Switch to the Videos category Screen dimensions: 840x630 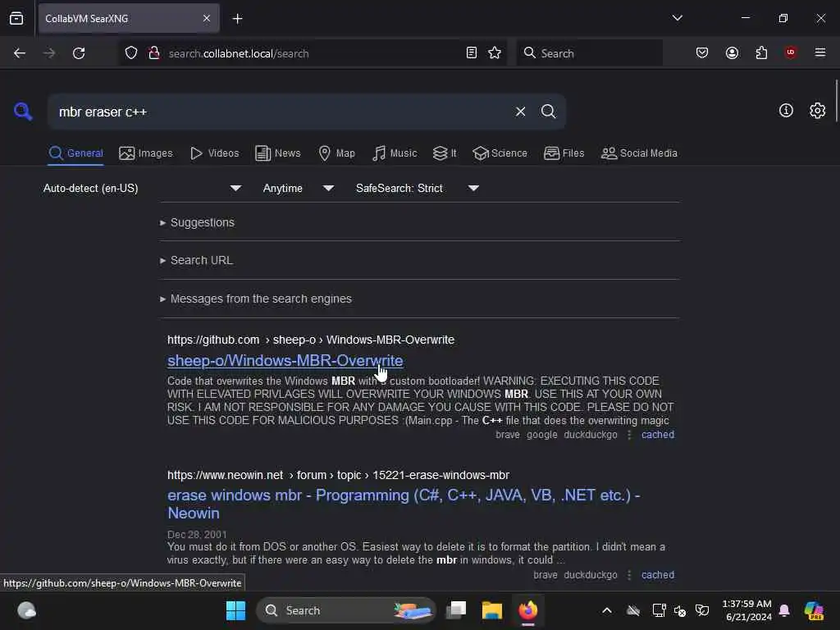tap(214, 153)
